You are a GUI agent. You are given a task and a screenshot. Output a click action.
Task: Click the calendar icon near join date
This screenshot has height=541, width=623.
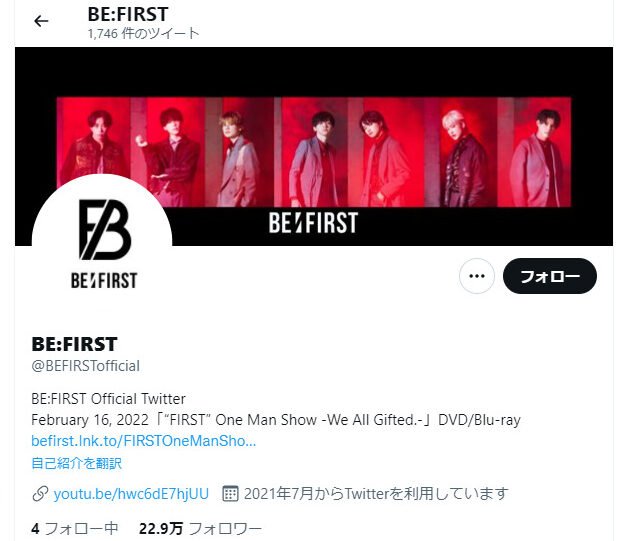230,494
